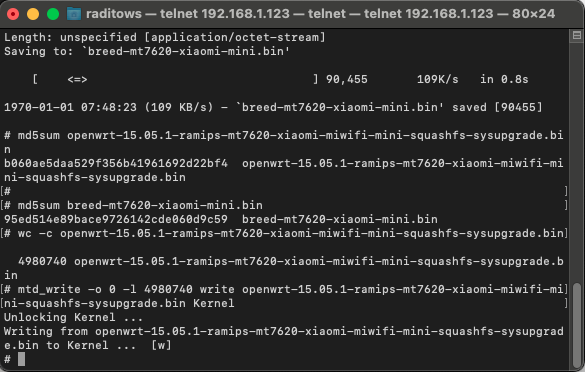Click the block cursor at the last prompt
This screenshot has width=585, height=372.
pyautogui.click(x=22, y=359)
